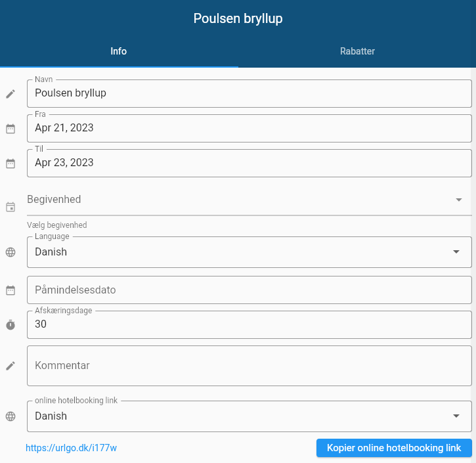Focus the Navn field with Poulsen bryllup
Screen dimensions: 476x463
(249, 93)
